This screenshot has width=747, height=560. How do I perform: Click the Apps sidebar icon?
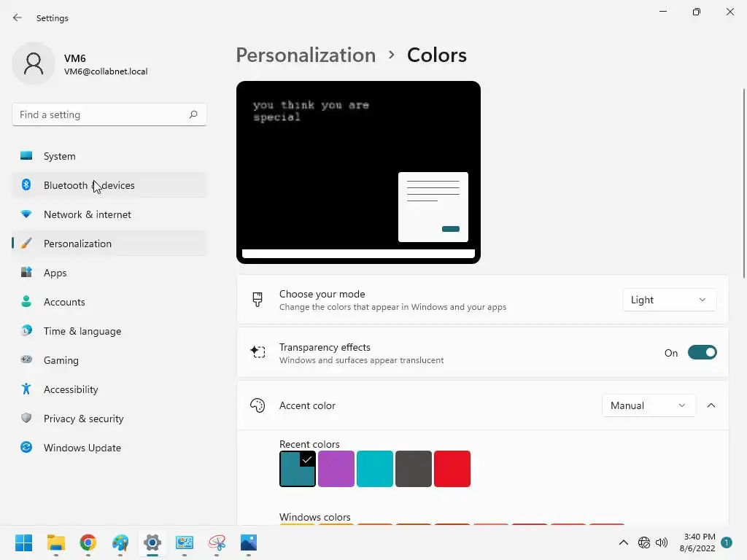coord(26,273)
